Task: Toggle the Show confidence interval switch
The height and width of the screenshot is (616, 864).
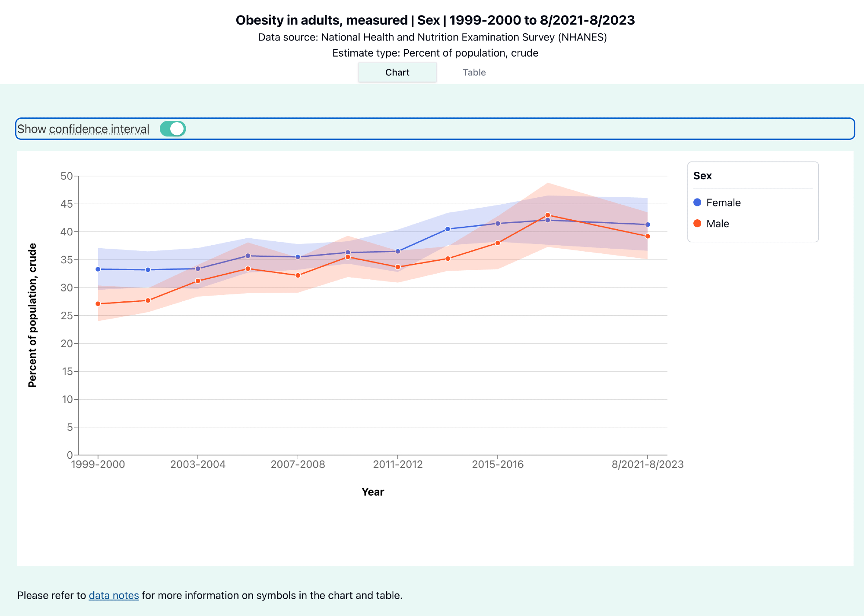Action: point(173,129)
